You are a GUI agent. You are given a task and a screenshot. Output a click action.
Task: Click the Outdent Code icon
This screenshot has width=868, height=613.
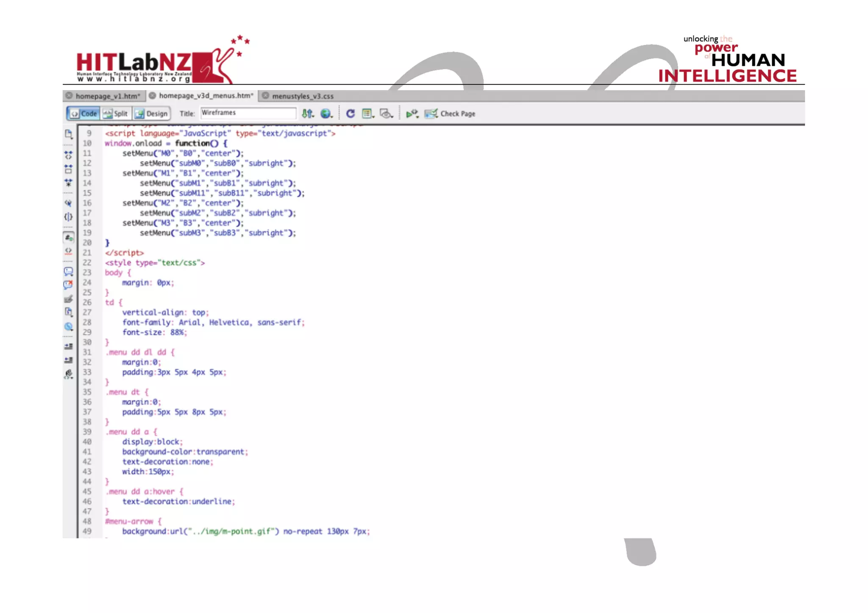pyautogui.click(x=68, y=360)
